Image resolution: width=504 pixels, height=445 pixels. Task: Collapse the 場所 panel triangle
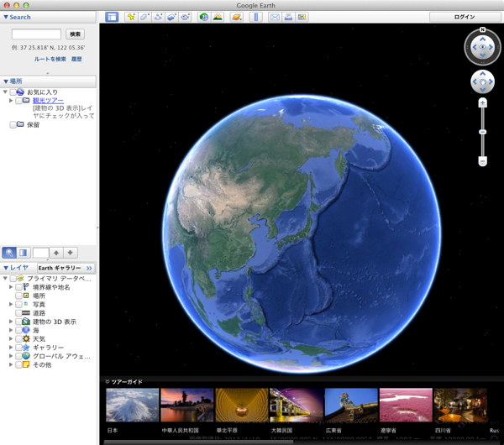click(x=6, y=81)
